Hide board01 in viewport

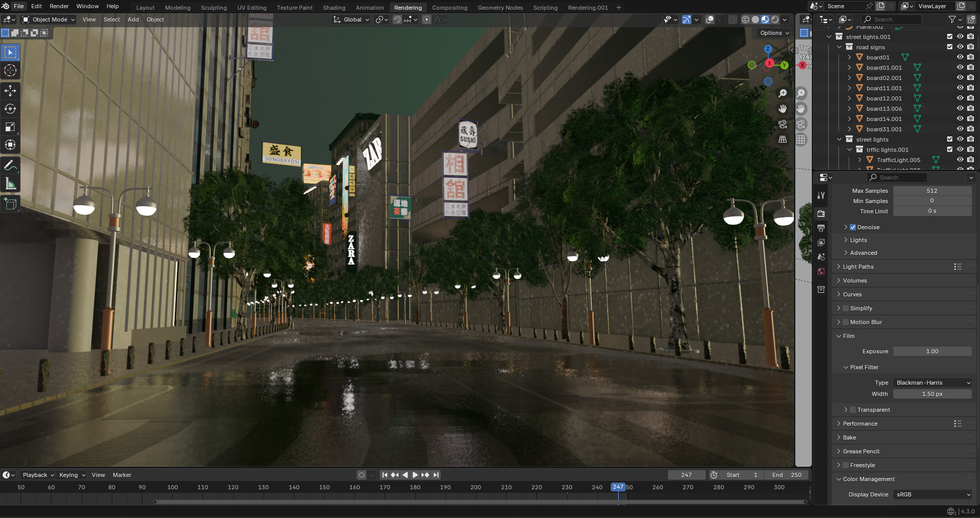click(960, 57)
